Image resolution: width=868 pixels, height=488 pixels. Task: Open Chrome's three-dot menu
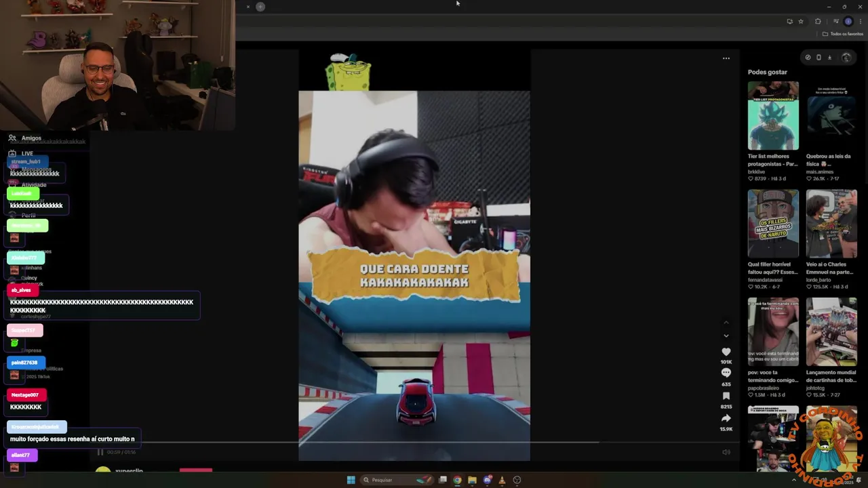(x=861, y=22)
